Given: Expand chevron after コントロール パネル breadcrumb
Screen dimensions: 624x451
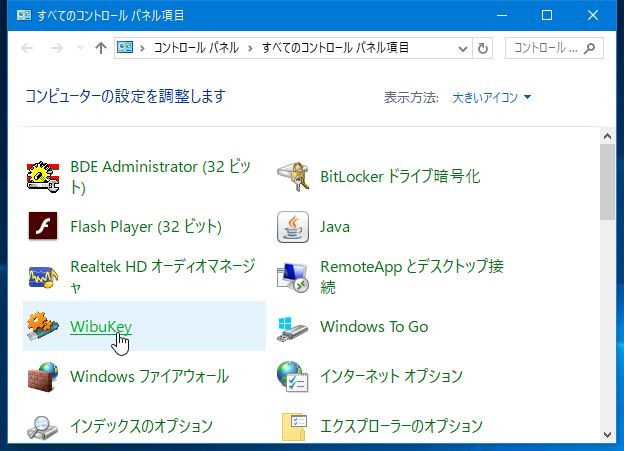Looking at the screenshot, I should tap(250, 49).
